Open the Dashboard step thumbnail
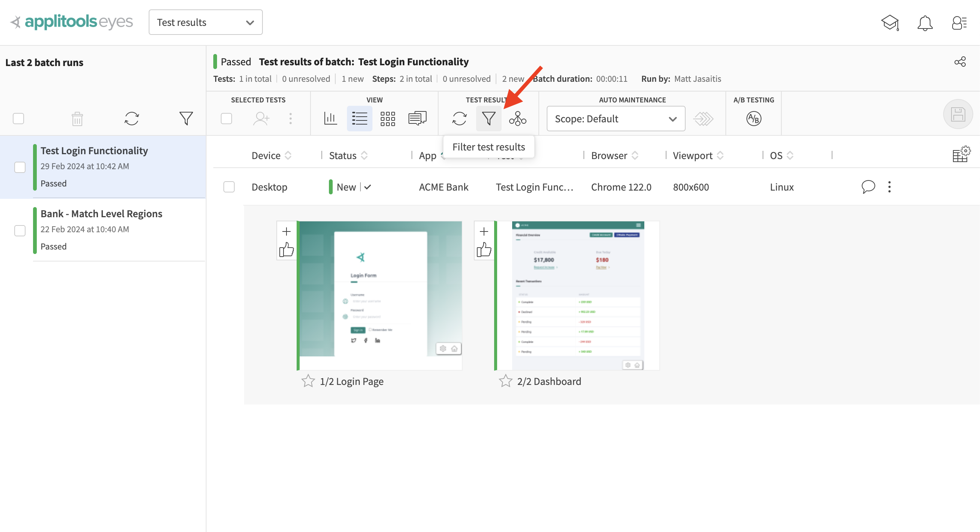The width and height of the screenshot is (980, 532). point(577,295)
